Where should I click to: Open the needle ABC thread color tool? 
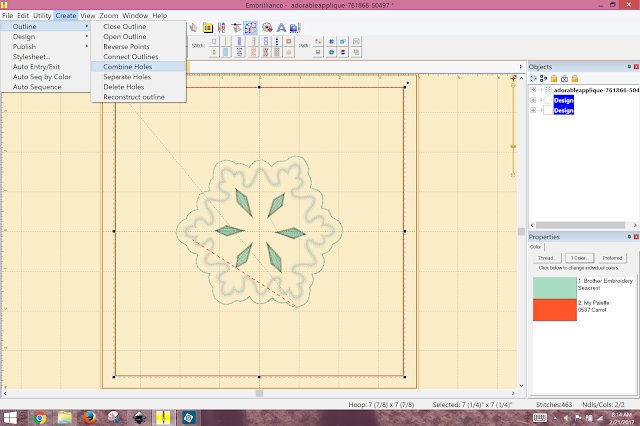[222, 28]
